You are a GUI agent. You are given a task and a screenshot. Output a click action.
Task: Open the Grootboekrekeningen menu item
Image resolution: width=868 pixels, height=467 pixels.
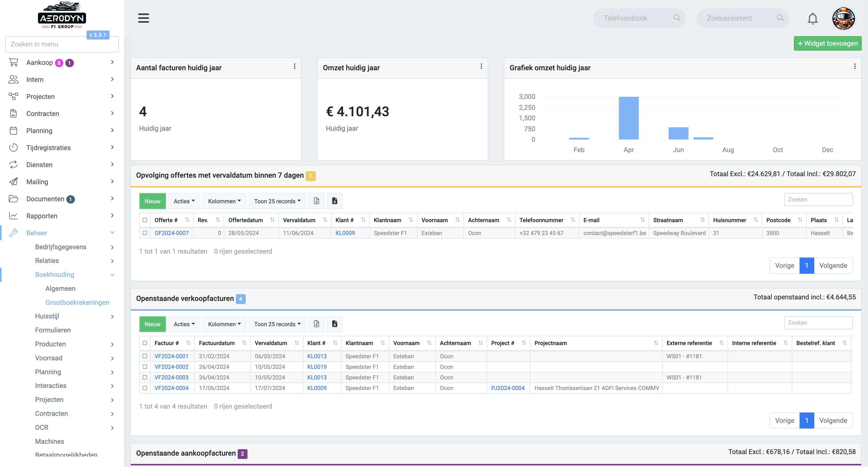[77, 302]
